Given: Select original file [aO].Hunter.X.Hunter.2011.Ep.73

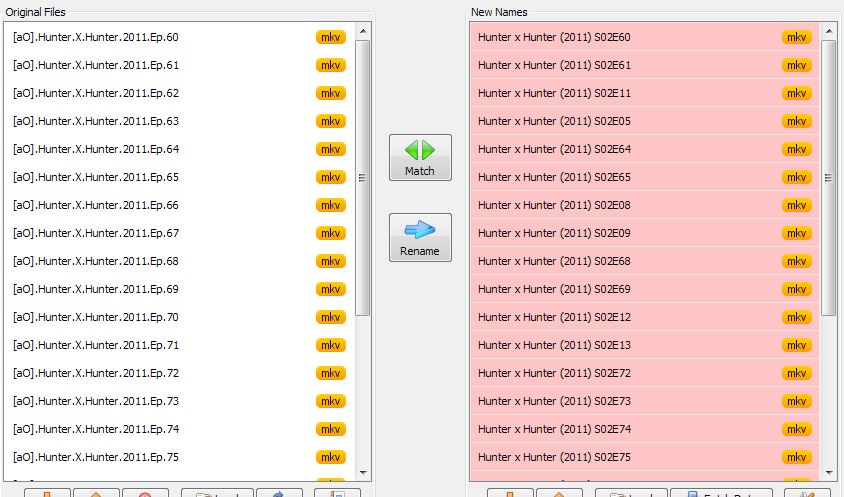Looking at the screenshot, I should point(179,401).
